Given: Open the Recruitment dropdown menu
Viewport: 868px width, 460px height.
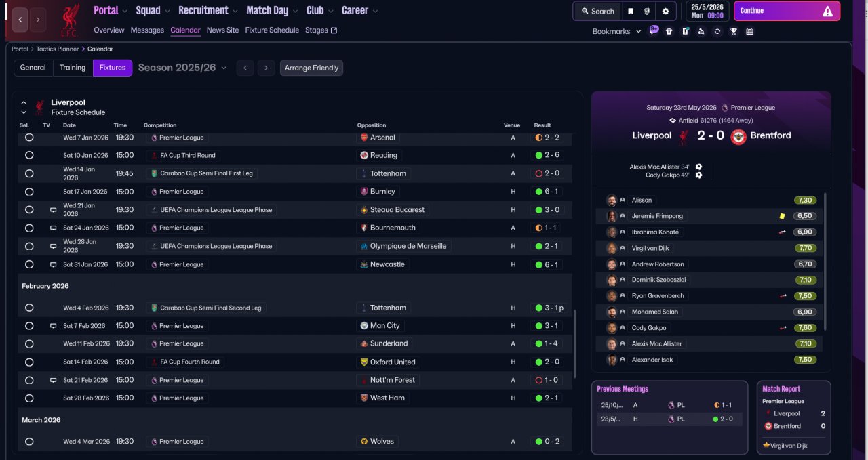Looking at the screenshot, I should (208, 11).
